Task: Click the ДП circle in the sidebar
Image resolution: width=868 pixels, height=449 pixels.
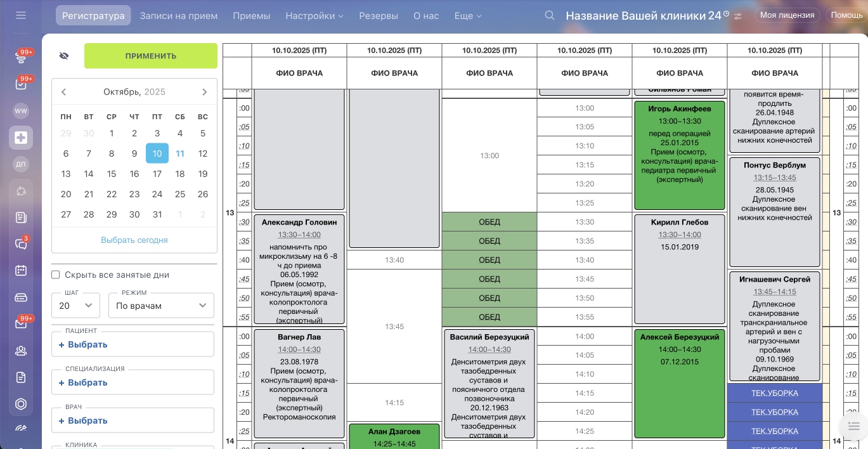Action: click(x=21, y=164)
